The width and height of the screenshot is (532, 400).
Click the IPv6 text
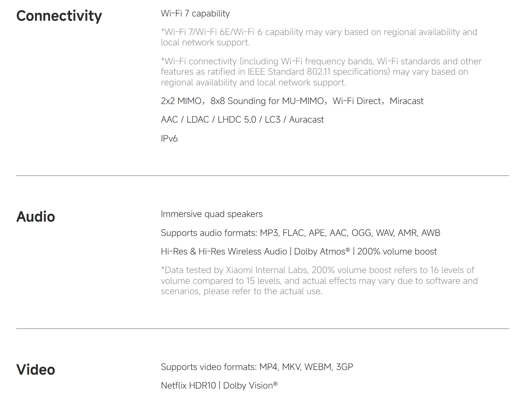(x=169, y=139)
